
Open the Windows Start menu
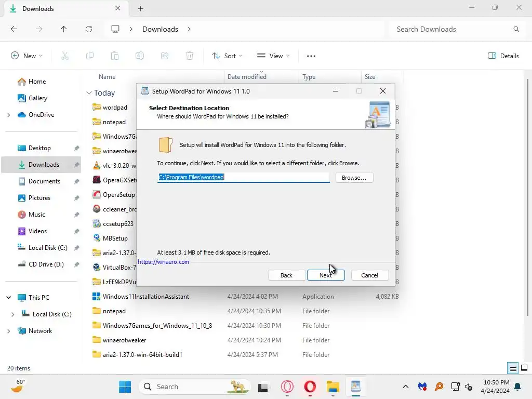(x=125, y=387)
